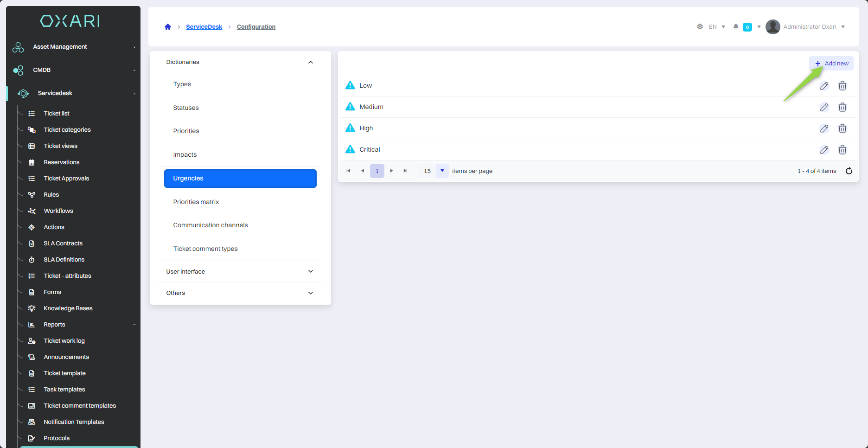The height and width of the screenshot is (448, 868).
Task: Click the Add new button
Action: coord(832,64)
